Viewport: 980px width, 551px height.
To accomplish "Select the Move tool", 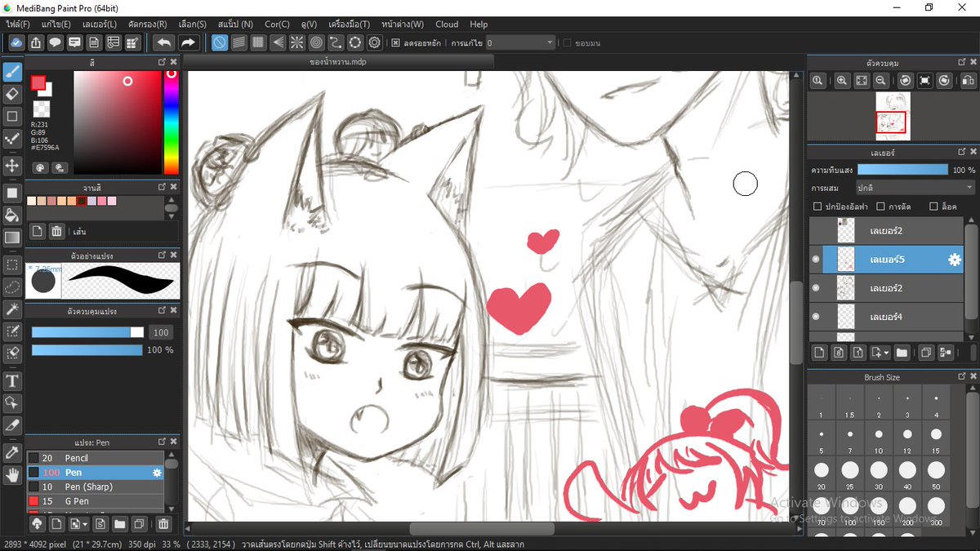I will tap(12, 166).
